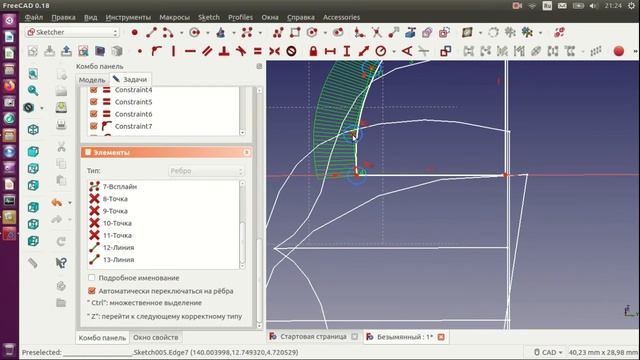Select the Create arc tool
Image resolution: width=640 pixels, height=360 pixels.
[168, 32]
